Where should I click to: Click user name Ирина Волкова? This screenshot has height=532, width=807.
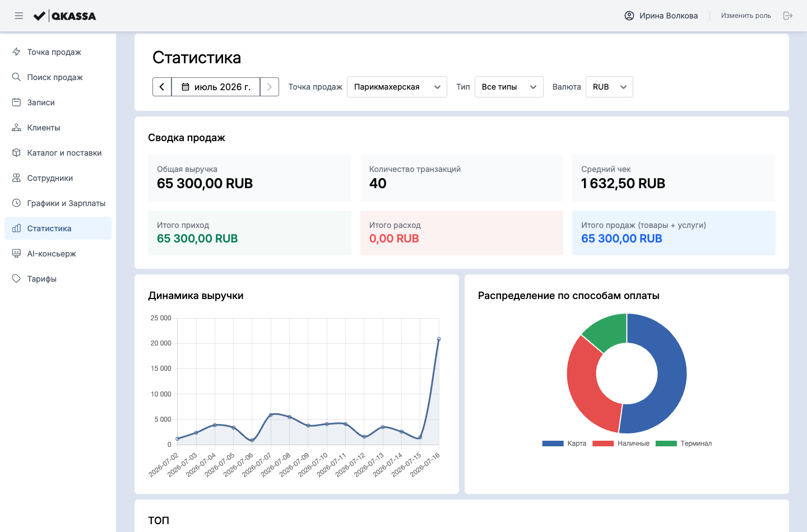[669, 16]
